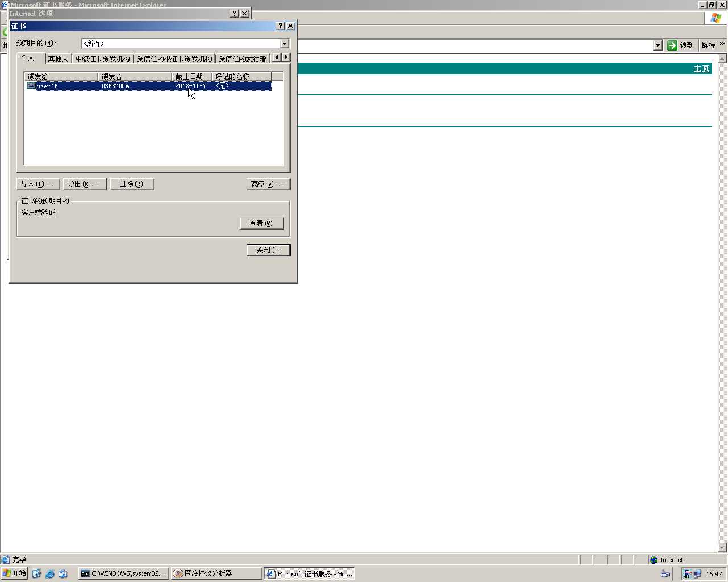728x582 pixels.
Task: Click the language bar tray icon
Action: (665, 574)
